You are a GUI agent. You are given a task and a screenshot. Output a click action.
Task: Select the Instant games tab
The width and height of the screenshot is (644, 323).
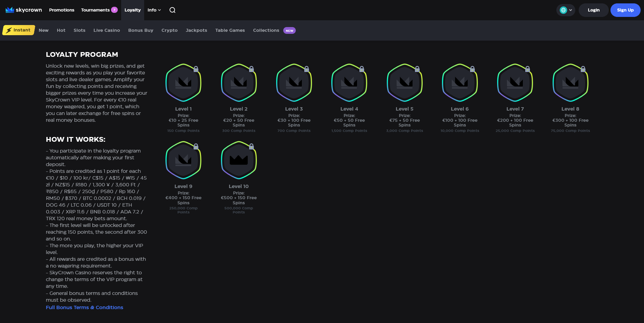[19, 30]
